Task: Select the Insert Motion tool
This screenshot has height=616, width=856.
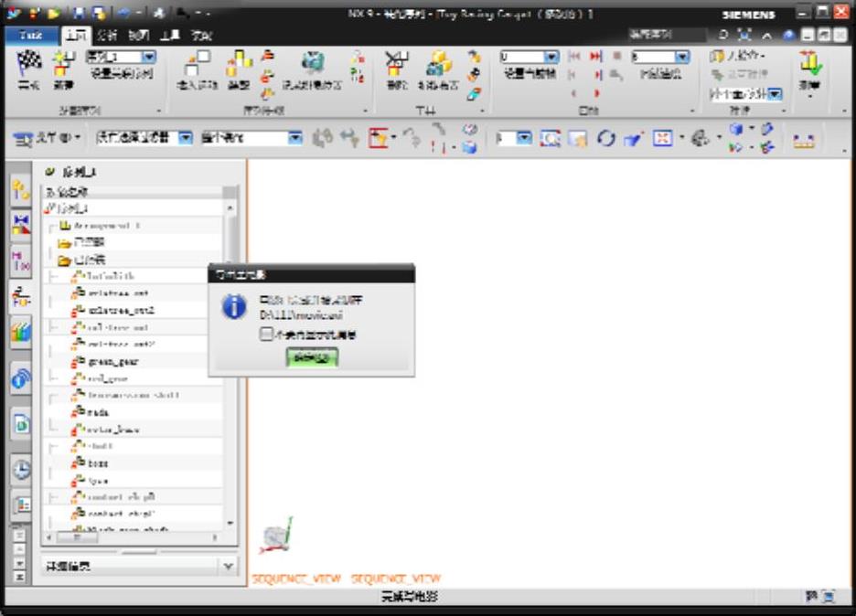Action: (193, 66)
